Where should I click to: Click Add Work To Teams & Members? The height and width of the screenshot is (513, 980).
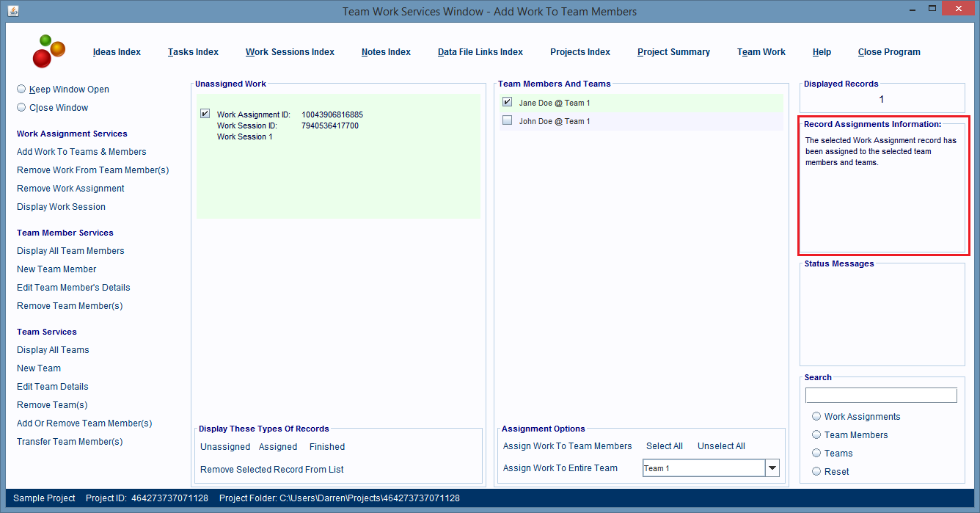(x=81, y=152)
